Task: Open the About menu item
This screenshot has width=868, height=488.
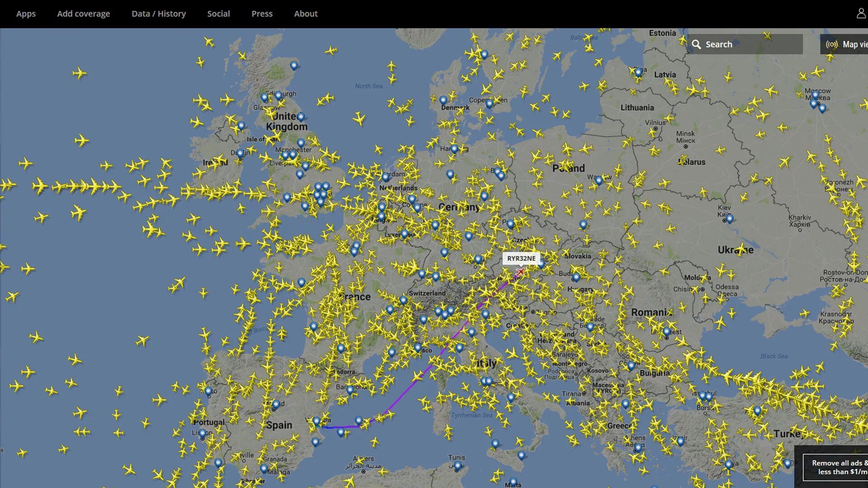Action: click(x=306, y=14)
